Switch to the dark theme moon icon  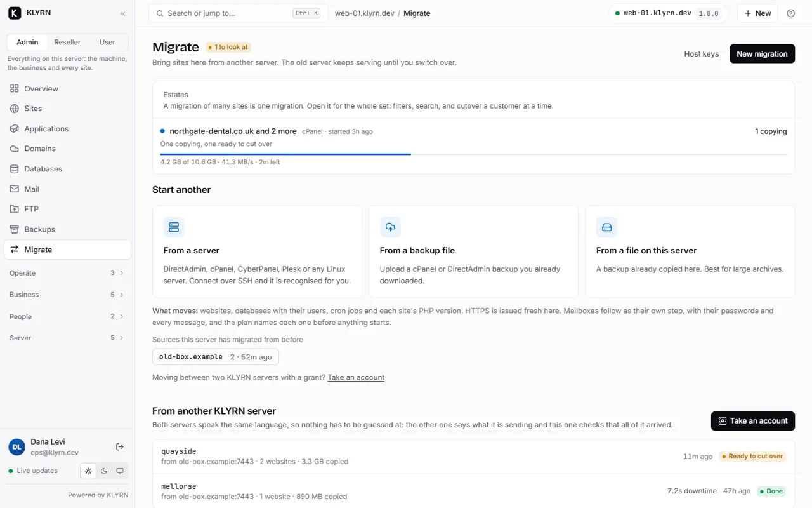tap(104, 471)
